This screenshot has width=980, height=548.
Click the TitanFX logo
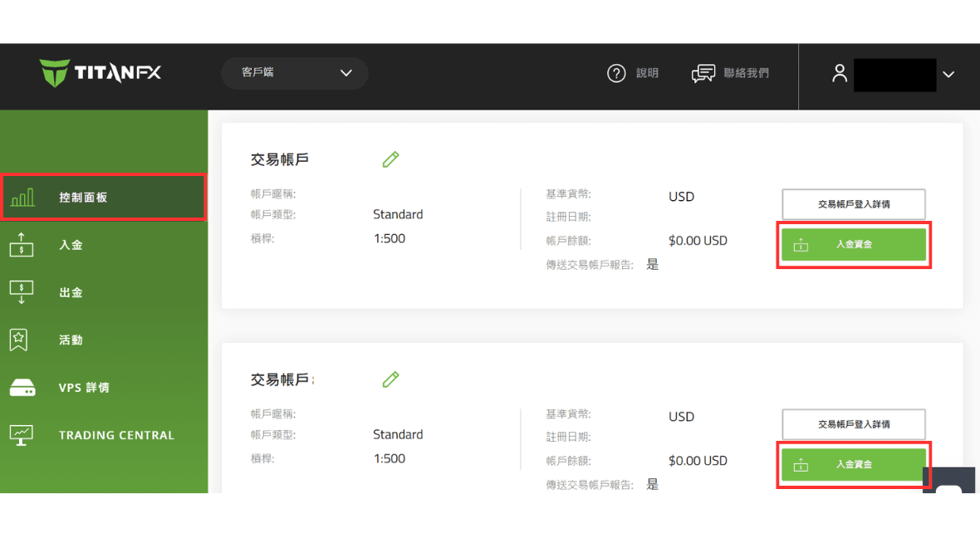100,73
